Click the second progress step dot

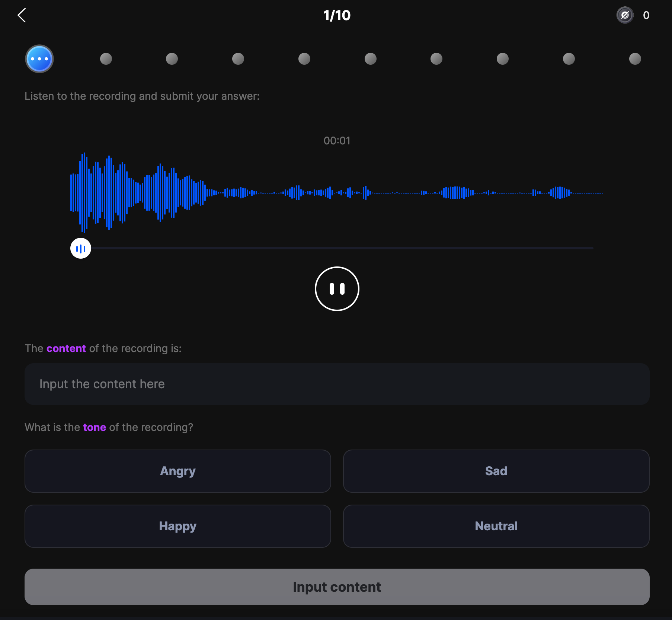[106, 59]
